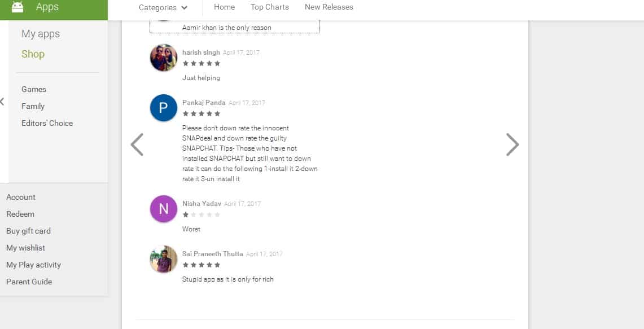Expand the Categories dropdown
The height and width of the screenshot is (329, 644).
click(163, 7)
